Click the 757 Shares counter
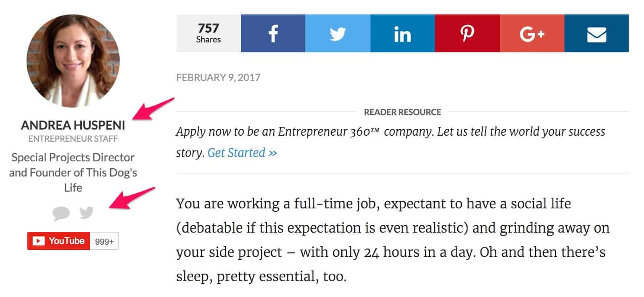Image resolution: width=644 pixels, height=297 pixels. click(x=208, y=33)
